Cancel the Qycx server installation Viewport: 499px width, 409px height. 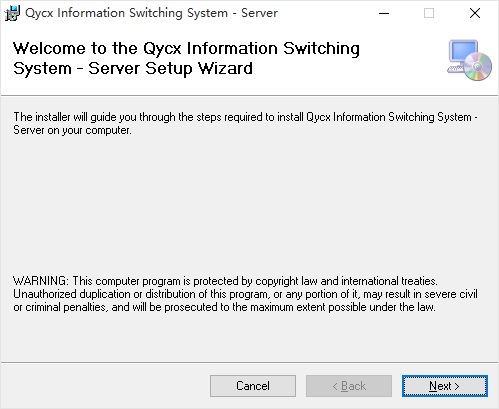pyautogui.click(x=253, y=386)
